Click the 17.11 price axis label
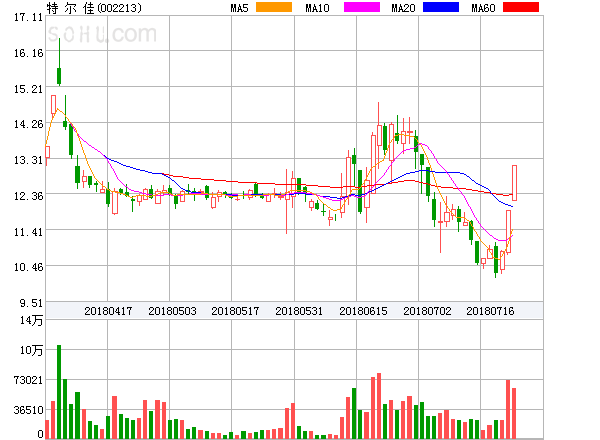Image resolution: width=600 pixels, height=440 pixels. point(28,17)
